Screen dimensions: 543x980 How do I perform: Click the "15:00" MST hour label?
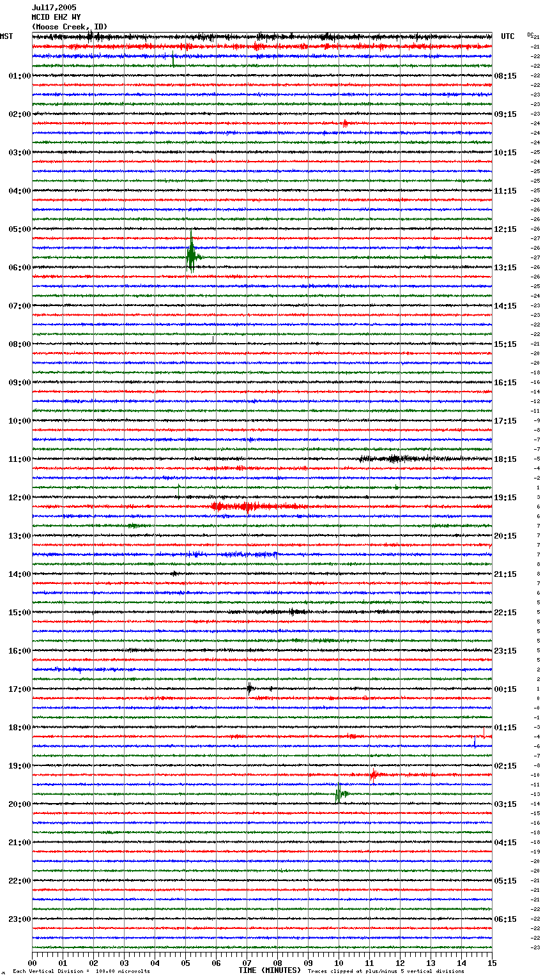point(20,613)
